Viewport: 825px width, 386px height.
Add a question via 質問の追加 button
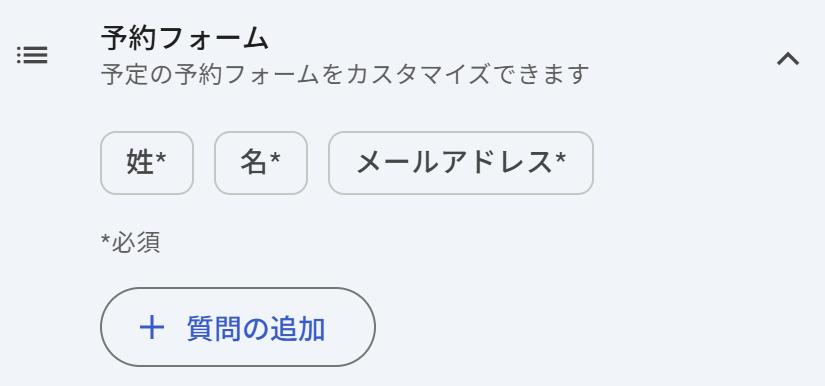238,327
